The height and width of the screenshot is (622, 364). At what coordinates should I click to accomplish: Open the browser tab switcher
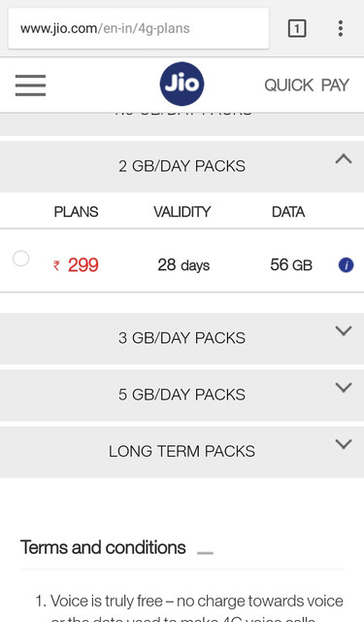[x=297, y=28]
